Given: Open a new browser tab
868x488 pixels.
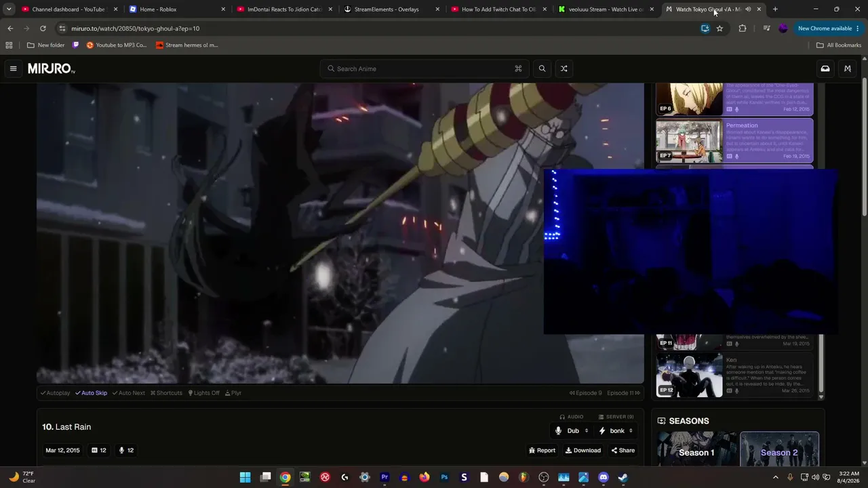Looking at the screenshot, I should click(x=775, y=9).
